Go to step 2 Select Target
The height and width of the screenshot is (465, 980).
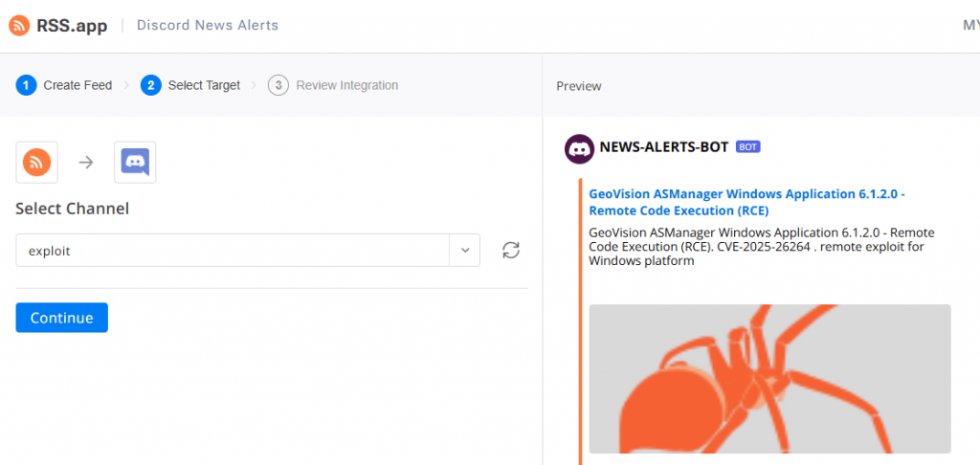tap(190, 85)
